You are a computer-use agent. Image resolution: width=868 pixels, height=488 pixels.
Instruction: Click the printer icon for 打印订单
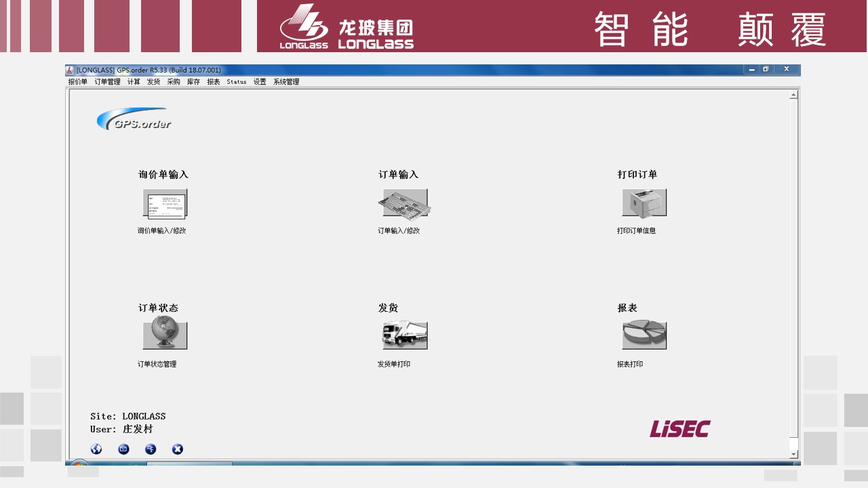tap(644, 203)
